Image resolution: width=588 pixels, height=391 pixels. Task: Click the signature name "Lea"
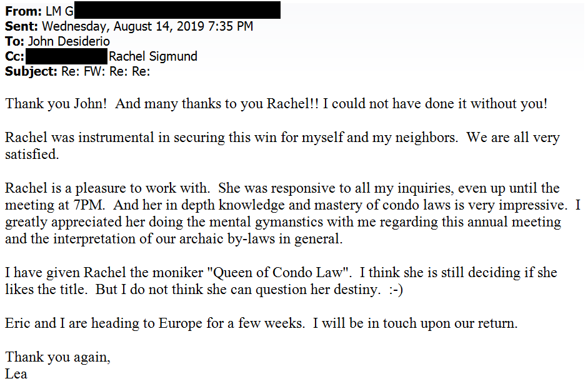pyautogui.click(x=16, y=374)
